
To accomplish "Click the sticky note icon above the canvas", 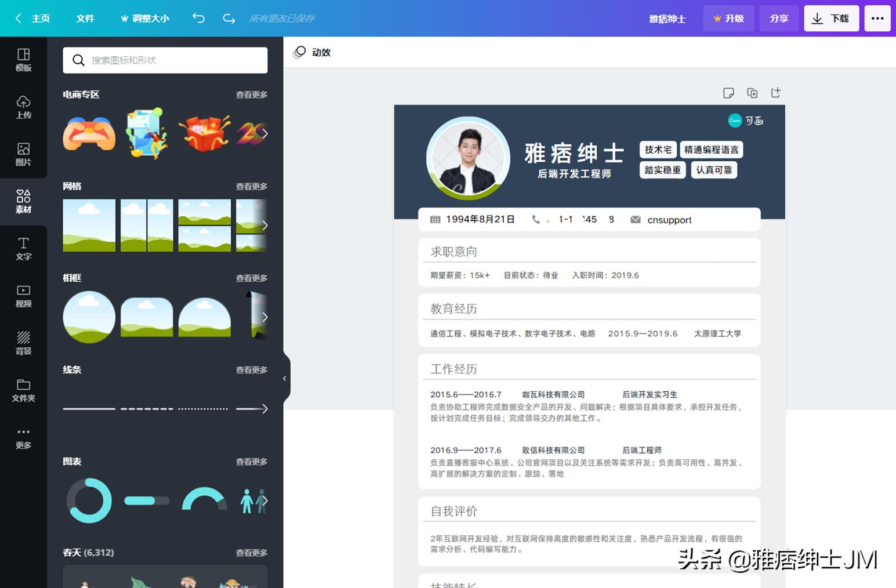I will pos(729,93).
